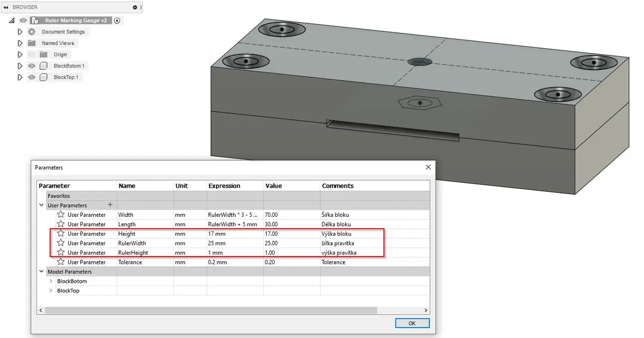
Task: Expand BlockBotom:1 component
Action: [x=19, y=66]
